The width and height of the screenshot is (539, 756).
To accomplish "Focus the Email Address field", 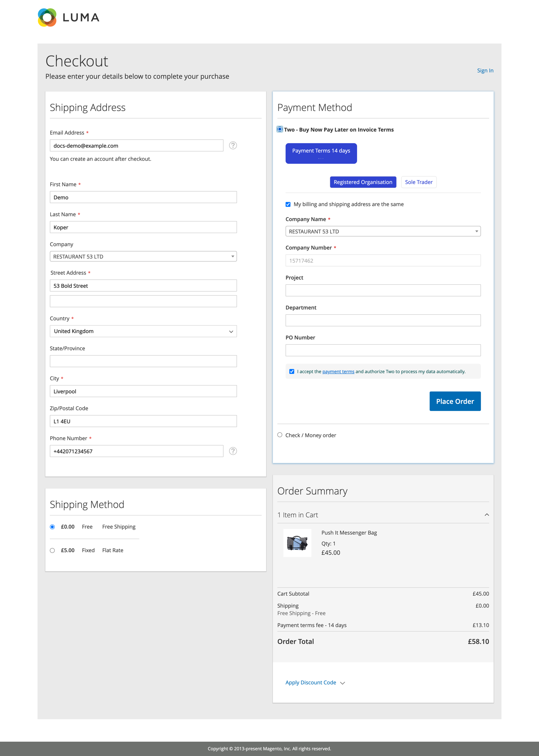I will [137, 145].
